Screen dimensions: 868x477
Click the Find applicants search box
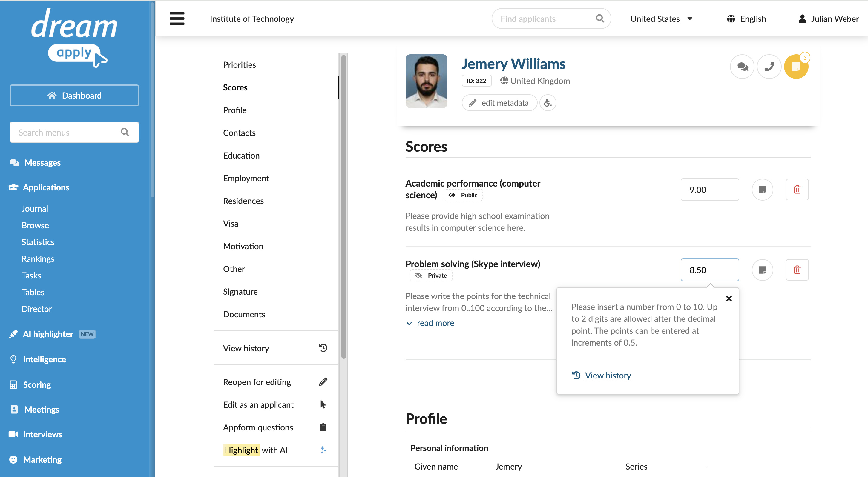(x=551, y=19)
